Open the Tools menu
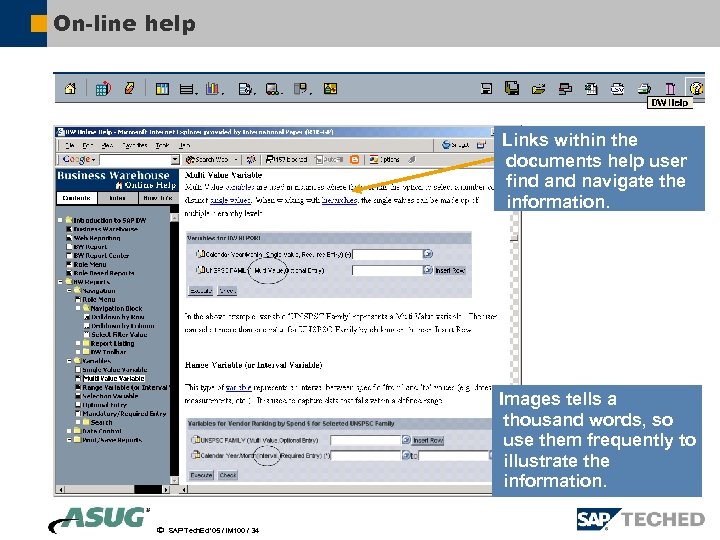The width and height of the screenshot is (720, 540). [162, 145]
